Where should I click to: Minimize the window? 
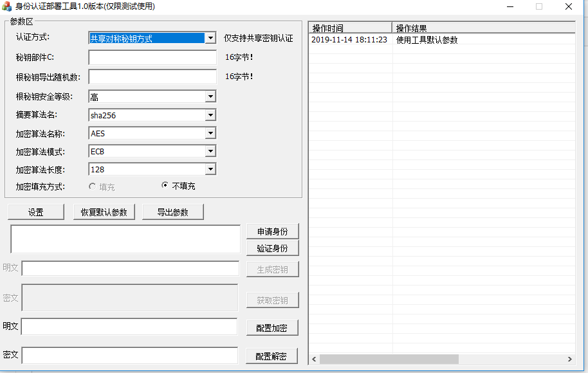pos(510,6)
